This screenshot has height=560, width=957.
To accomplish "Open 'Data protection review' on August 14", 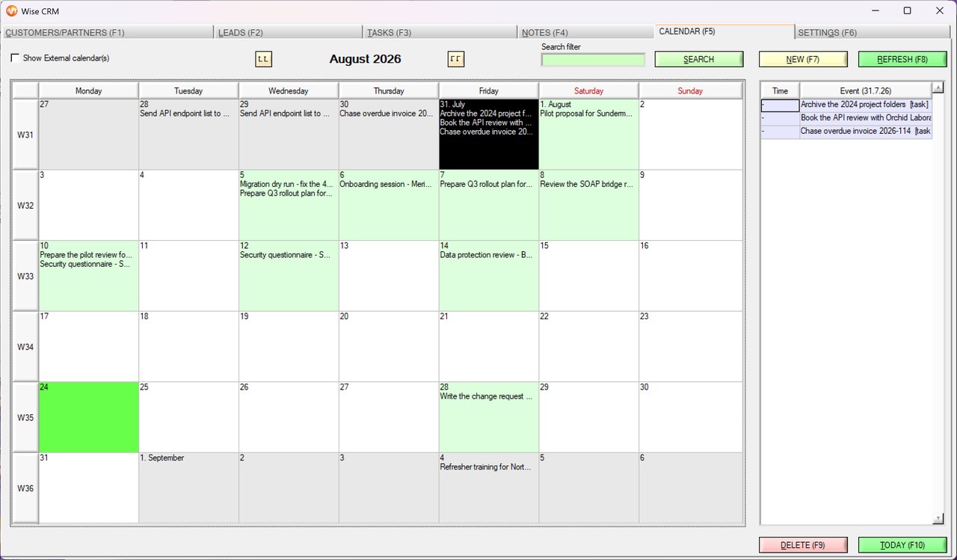I will click(x=486, y=255).
